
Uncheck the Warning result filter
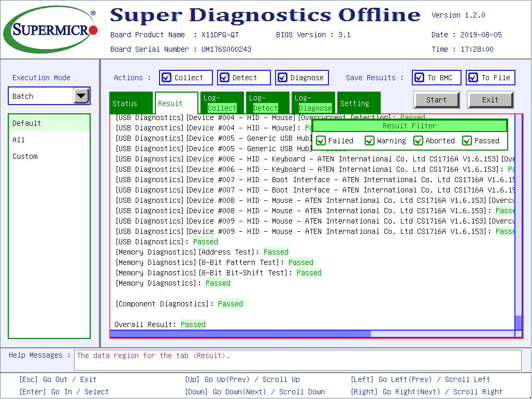(370, 141)
